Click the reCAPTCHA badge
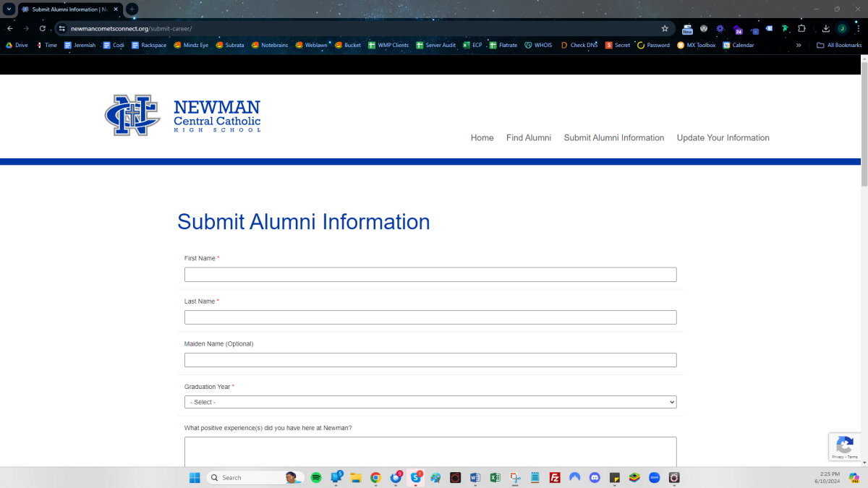The image size is (868, 488). point(843,446)
